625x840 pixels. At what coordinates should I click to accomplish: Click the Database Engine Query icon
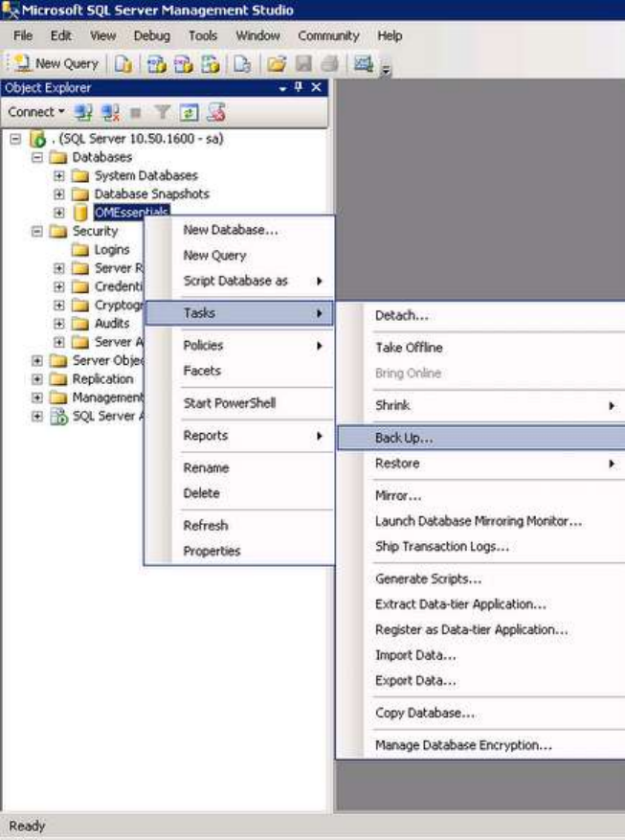coord(123,64)
